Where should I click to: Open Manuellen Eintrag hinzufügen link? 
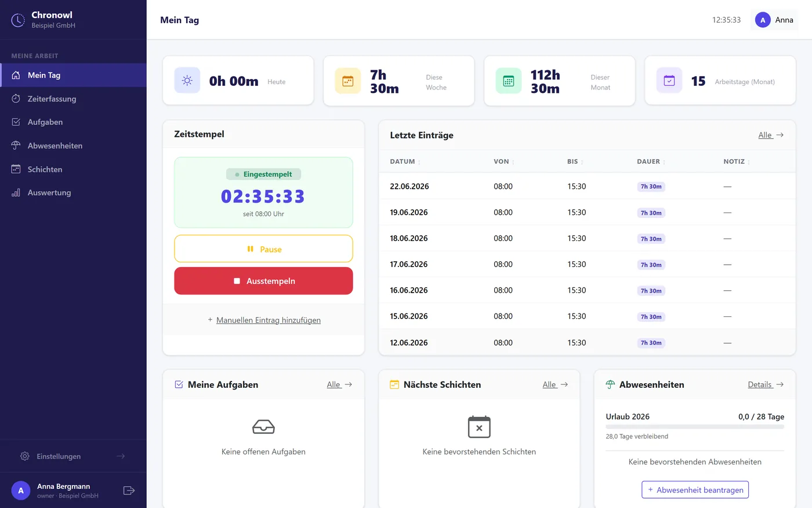click(x=268, y=320)
